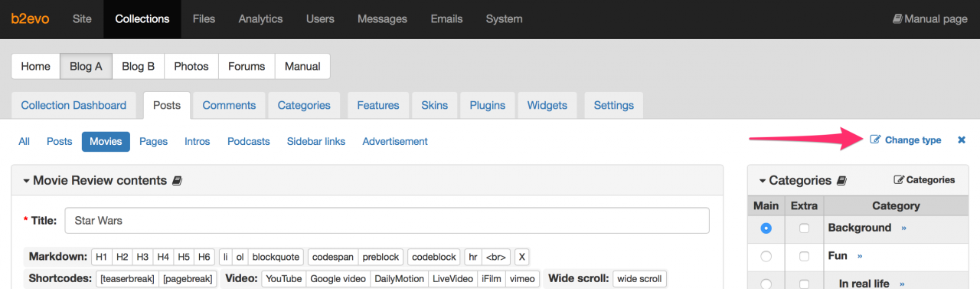
Task: Switch to Home collection
Action: [x=35, y=66]
